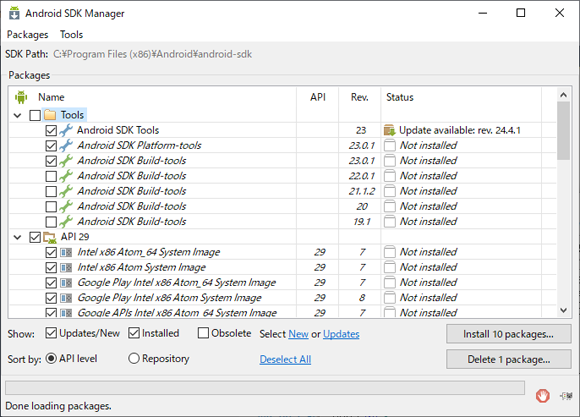Uncheck Intel x86 Atom_64 System Image checkbox
This screenshot has width=580, height=417.
click(51, 252)
